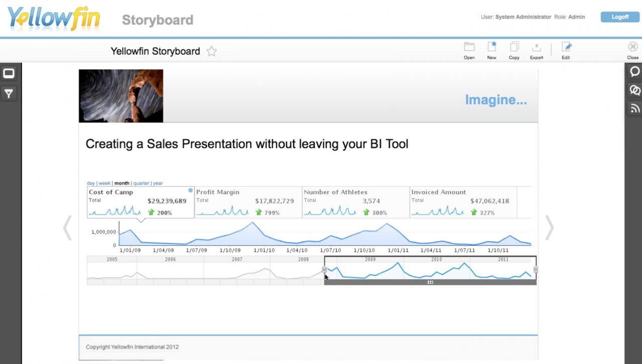Mark Yellowfin Storyboard as favorite with star

[x=212, y=51]
